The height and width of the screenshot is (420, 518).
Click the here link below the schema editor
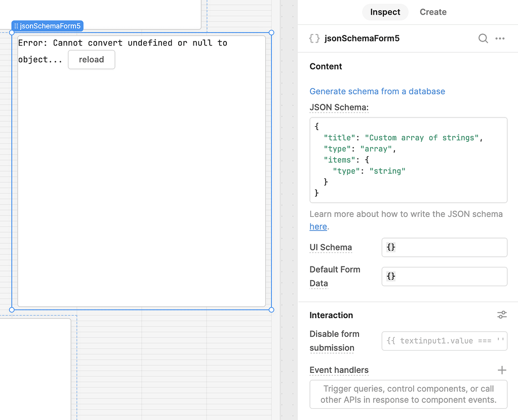[317, 226]
